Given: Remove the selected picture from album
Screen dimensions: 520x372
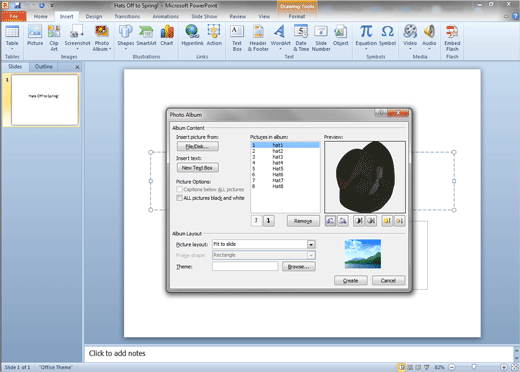Looking at the screenshot, I should tap(303, 221).
